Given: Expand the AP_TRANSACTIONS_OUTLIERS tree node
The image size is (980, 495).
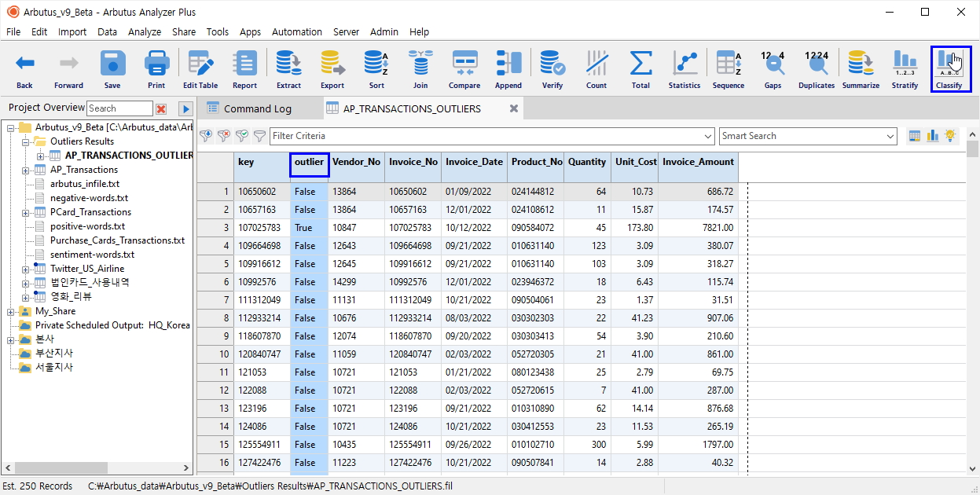Looking at the screenshot, I should tap(41, 156).
